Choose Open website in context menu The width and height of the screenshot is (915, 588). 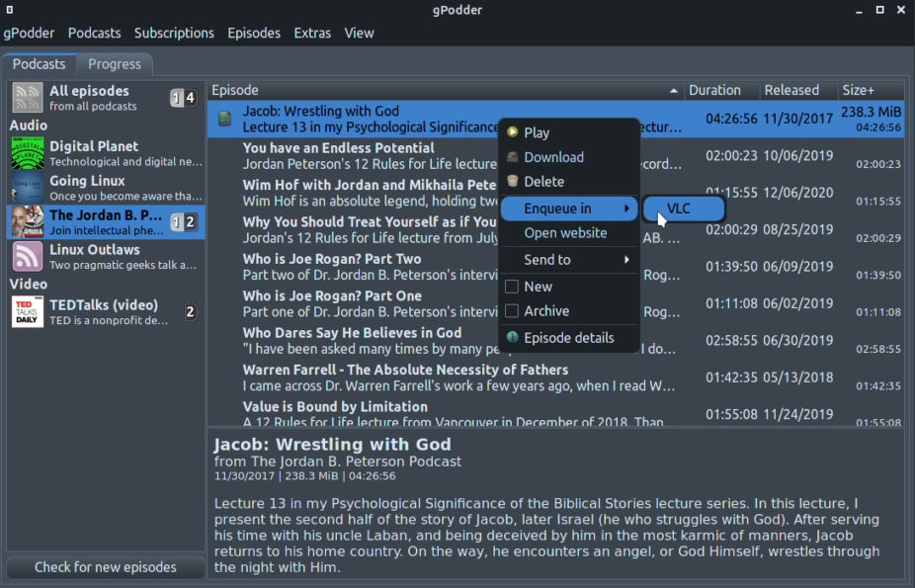pyautogui.click(x=570, y=233)
